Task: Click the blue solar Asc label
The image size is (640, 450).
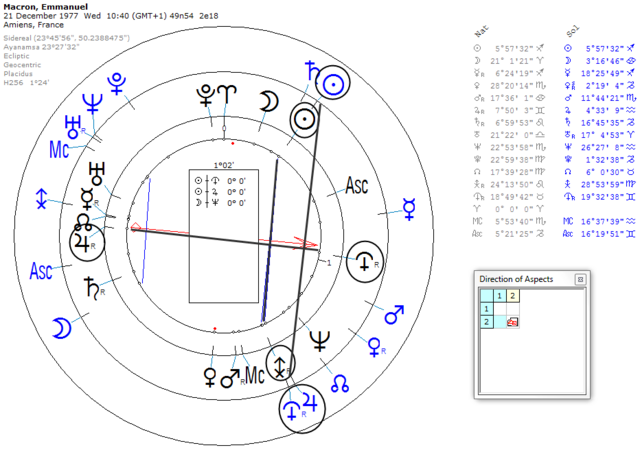Action: [x=41, y=271]
